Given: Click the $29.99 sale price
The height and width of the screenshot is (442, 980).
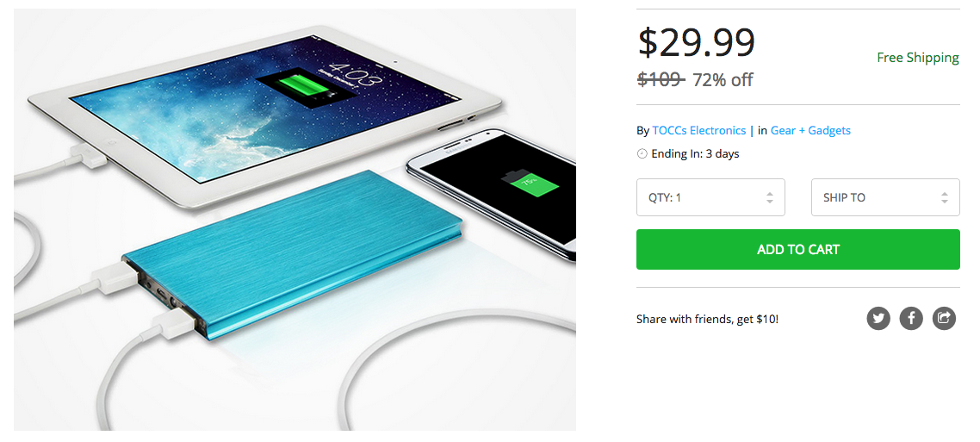Looking at the screenshot, I should coord(697,42).
